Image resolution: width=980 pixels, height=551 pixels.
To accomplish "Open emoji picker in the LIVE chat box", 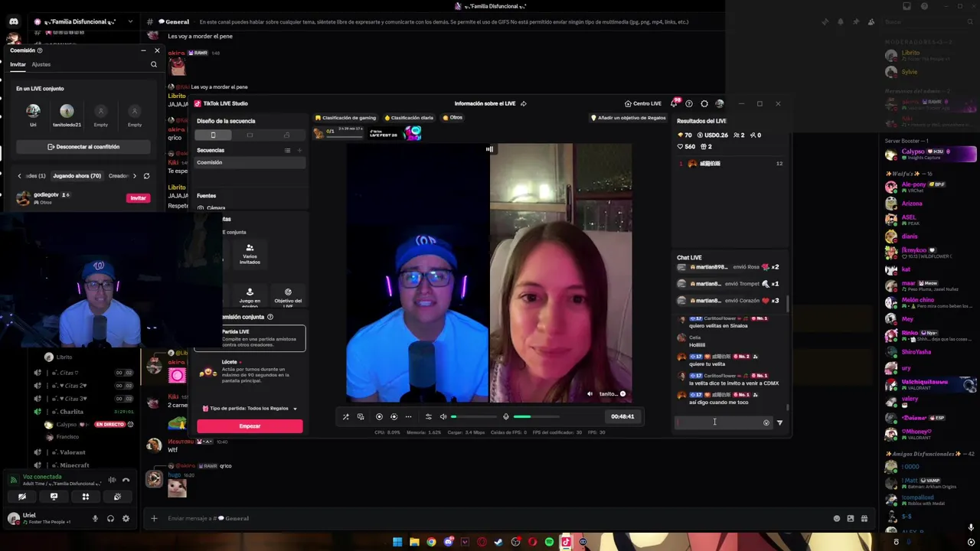I will [766, 422].
